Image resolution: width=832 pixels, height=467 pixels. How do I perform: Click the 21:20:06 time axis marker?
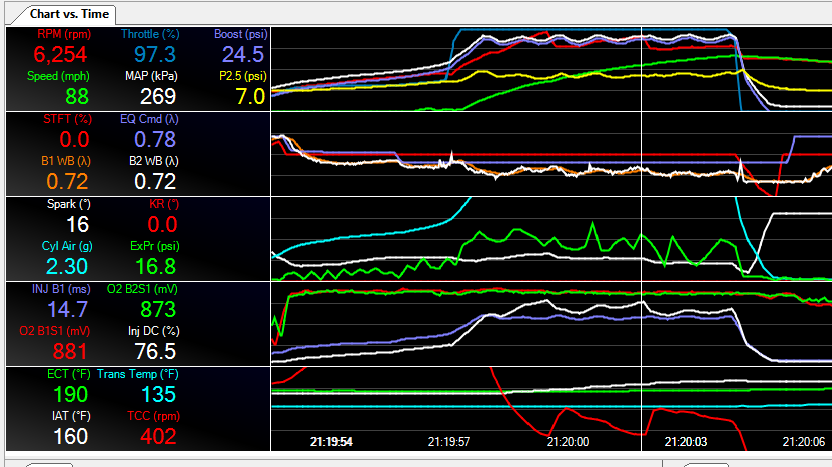pos(804,441)
